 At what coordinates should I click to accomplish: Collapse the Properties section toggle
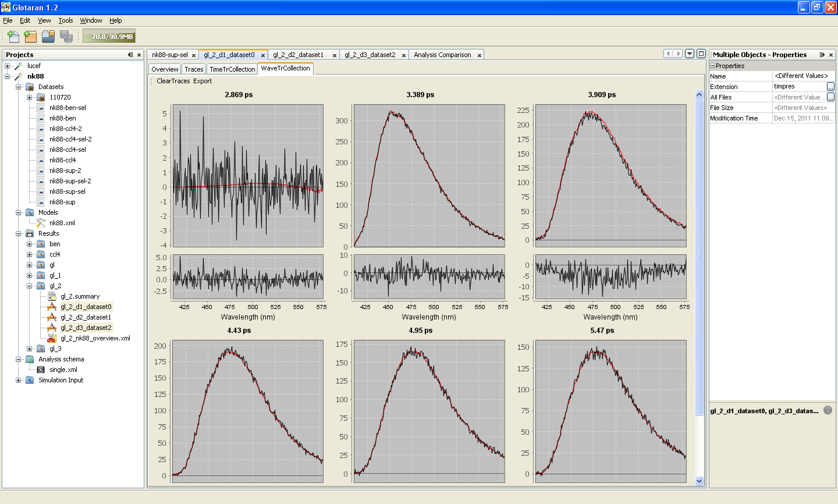pyautogui.click(x=712, y=66)
